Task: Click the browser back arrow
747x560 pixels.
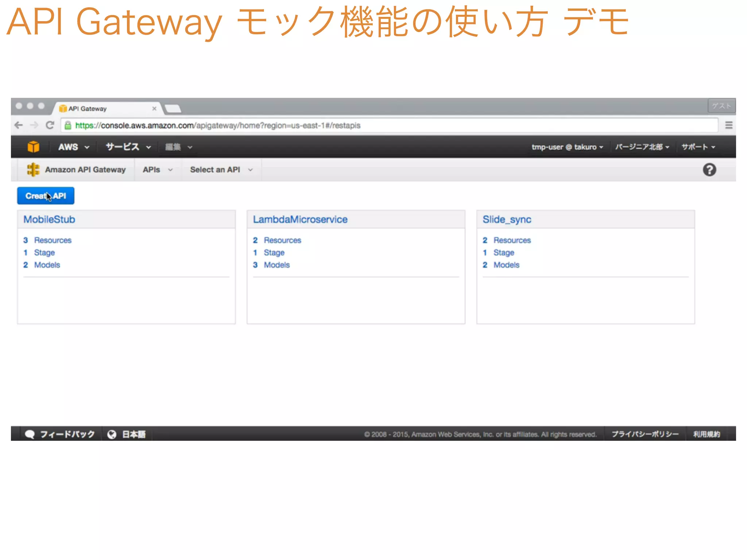Action: click(19, 125)
